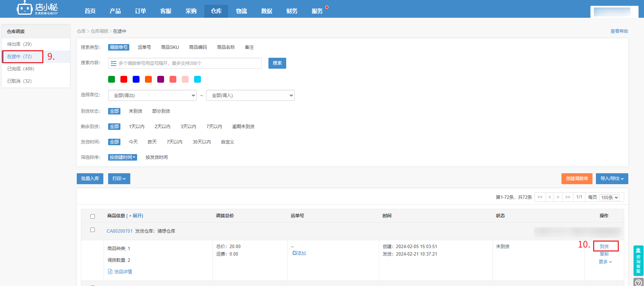This screenshot has height=286, width=644.
Task: Click the 搜索 search button
Action: (x=277, y=63)
